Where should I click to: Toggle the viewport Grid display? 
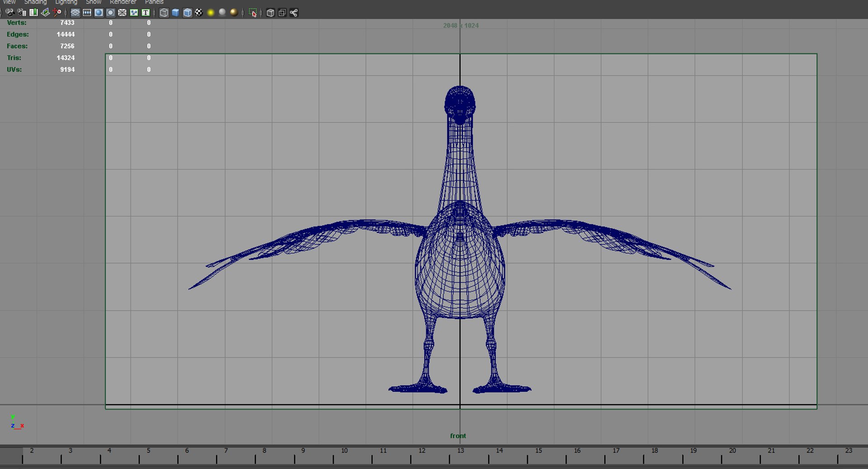[x=75, y=13]
